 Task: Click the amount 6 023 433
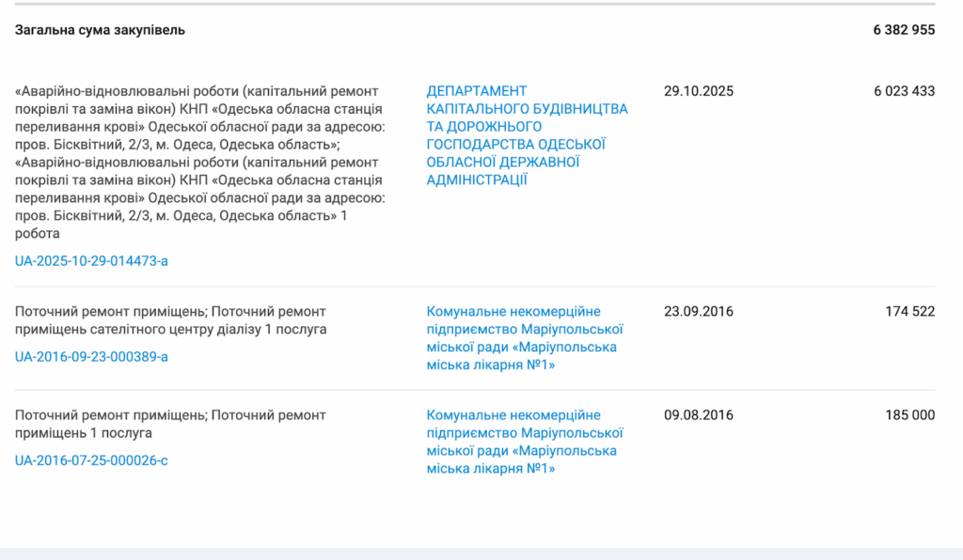click(904, 91)
